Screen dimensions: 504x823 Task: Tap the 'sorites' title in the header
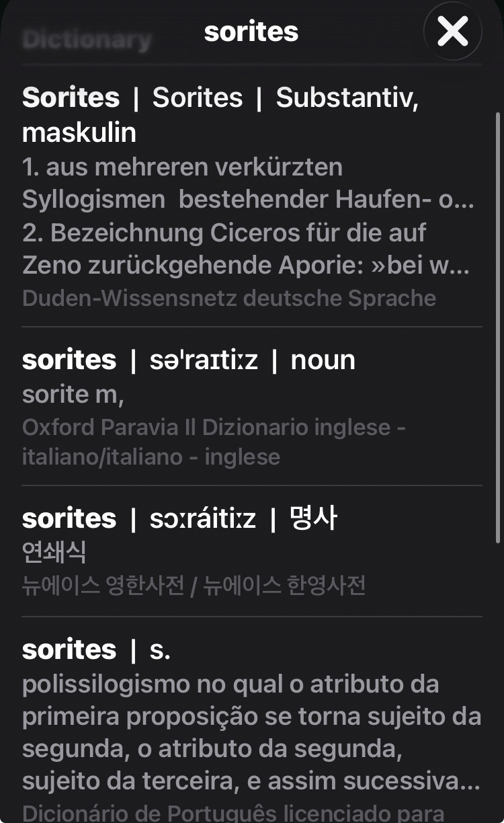coord(251,32)
